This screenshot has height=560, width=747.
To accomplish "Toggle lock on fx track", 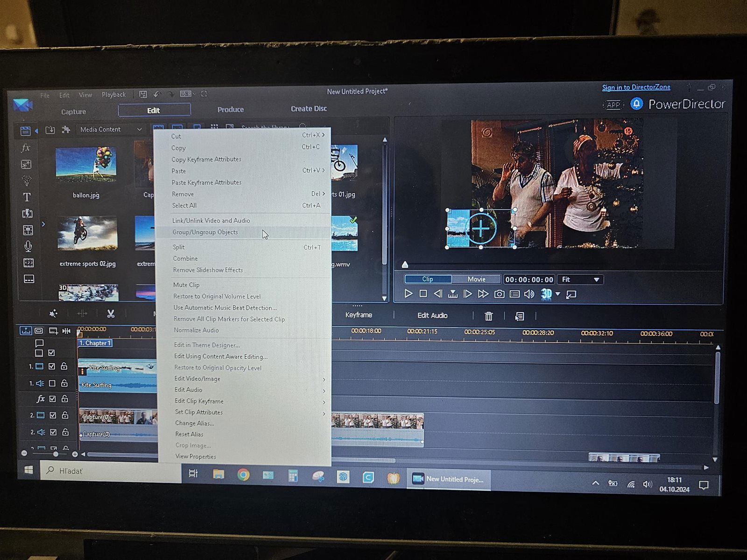I will (65, 399).
